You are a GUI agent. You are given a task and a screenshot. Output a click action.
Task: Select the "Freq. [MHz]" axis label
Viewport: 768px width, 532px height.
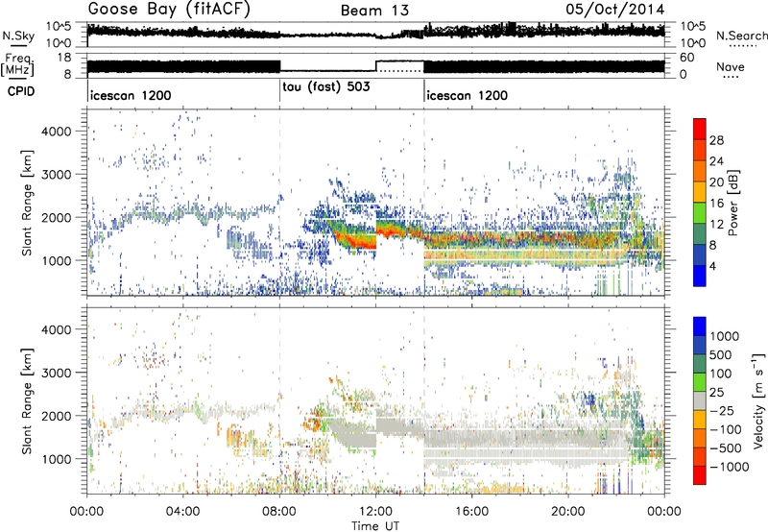[x=17, y=65]
